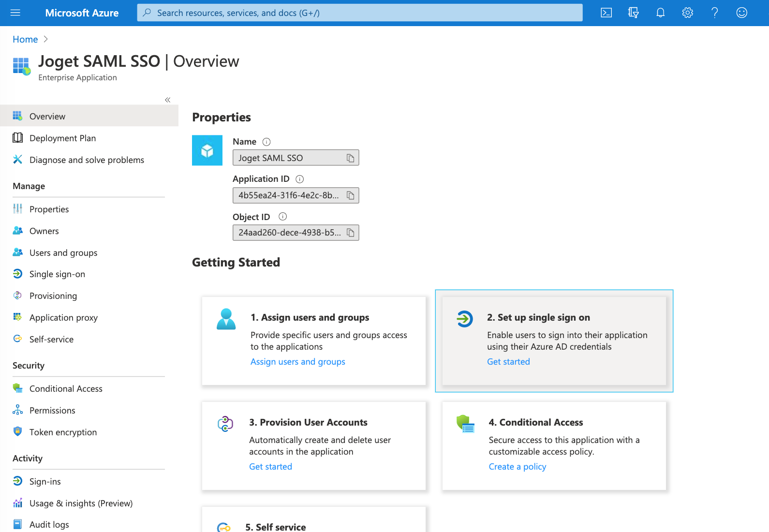Select Users and groups in sidebar
This screenshot has height=532, width=769.
tap(63, 253)
